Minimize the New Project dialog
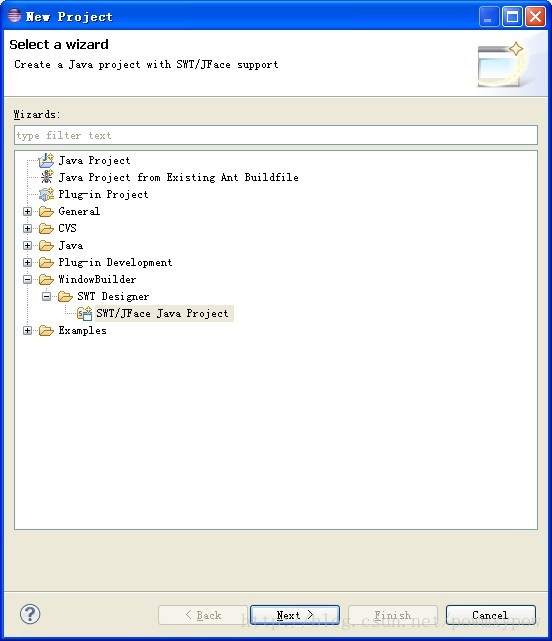Screen dimensions: 552x641 [x=489, y=16]
